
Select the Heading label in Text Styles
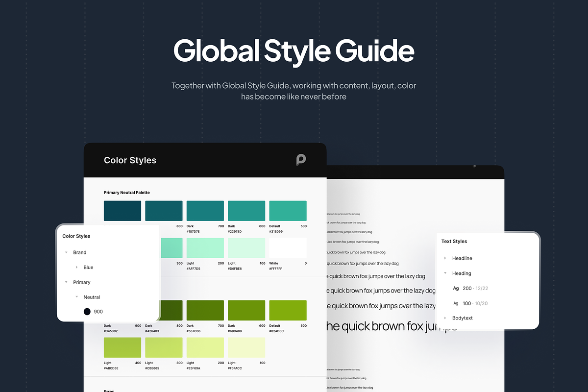pyautogui.click(x=462, y=273)
